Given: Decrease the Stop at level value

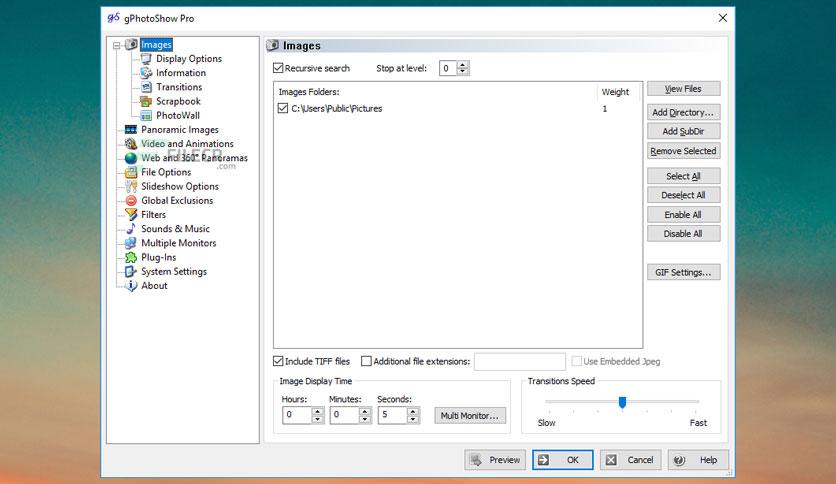Looking at the screenshot, I should (x=463, y=71).
